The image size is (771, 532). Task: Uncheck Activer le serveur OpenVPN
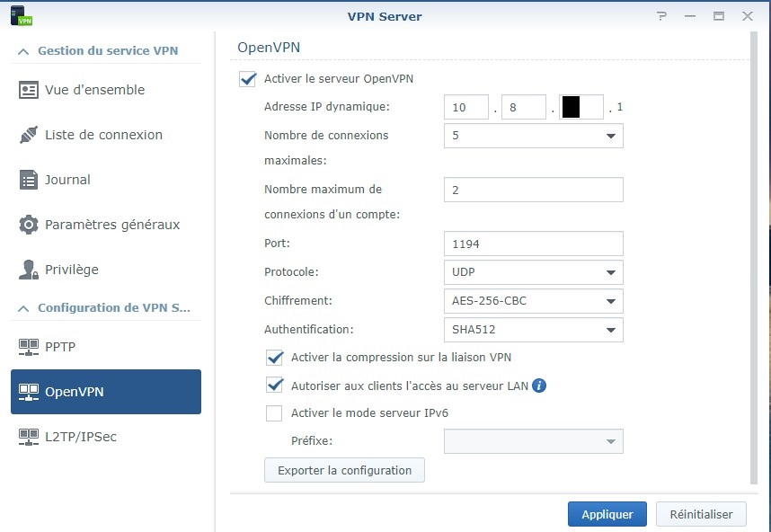pyautogui.click(x=248, y=79)
